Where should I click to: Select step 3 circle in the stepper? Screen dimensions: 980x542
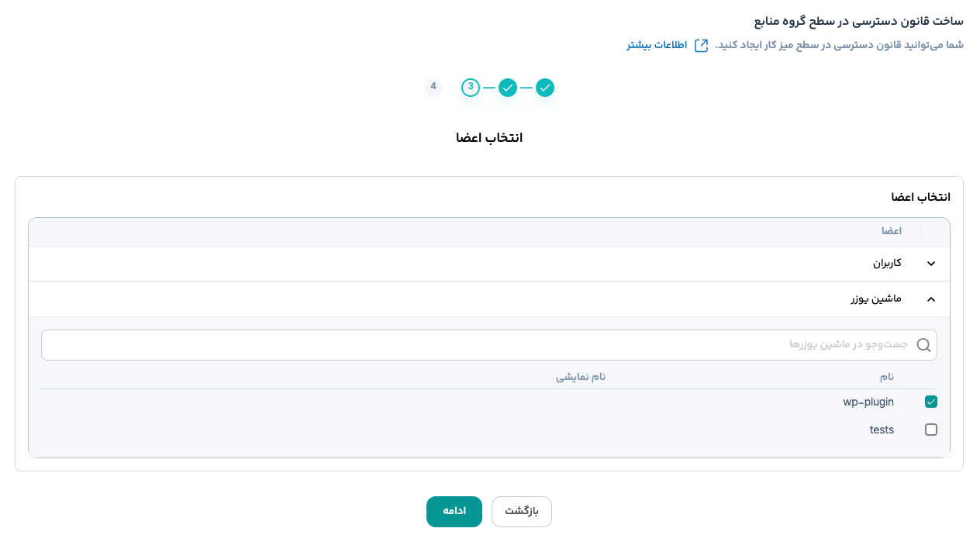click(x=471, y=88)
